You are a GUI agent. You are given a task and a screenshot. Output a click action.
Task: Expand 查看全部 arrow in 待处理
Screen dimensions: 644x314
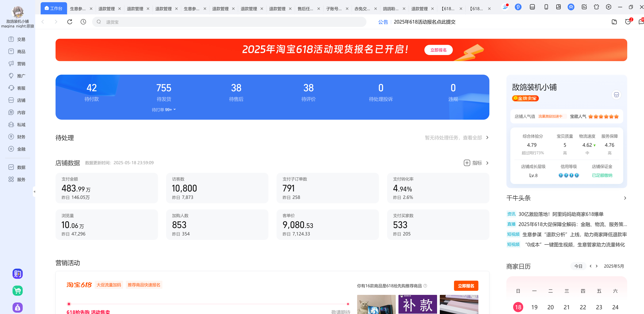tap(487, 138)
